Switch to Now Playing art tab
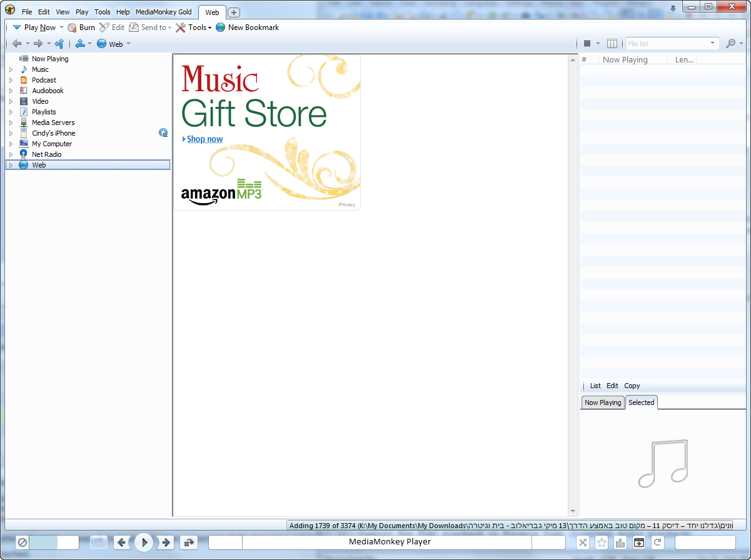The image size is (751, 560). (603, 402)
